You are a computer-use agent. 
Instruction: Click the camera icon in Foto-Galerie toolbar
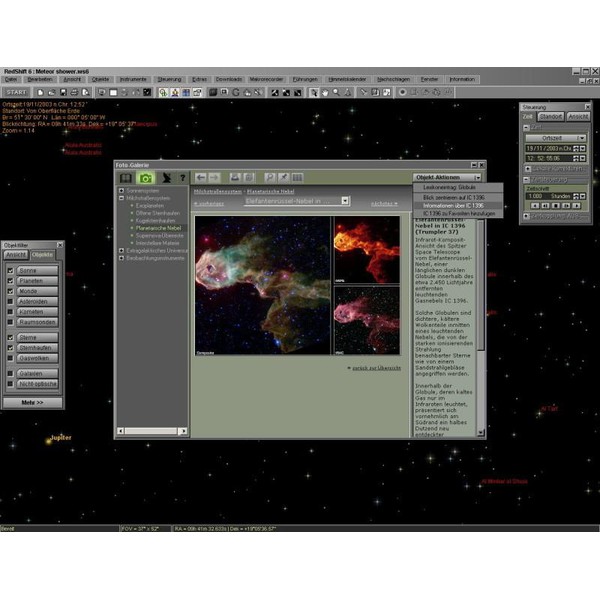tap(145, 177)
